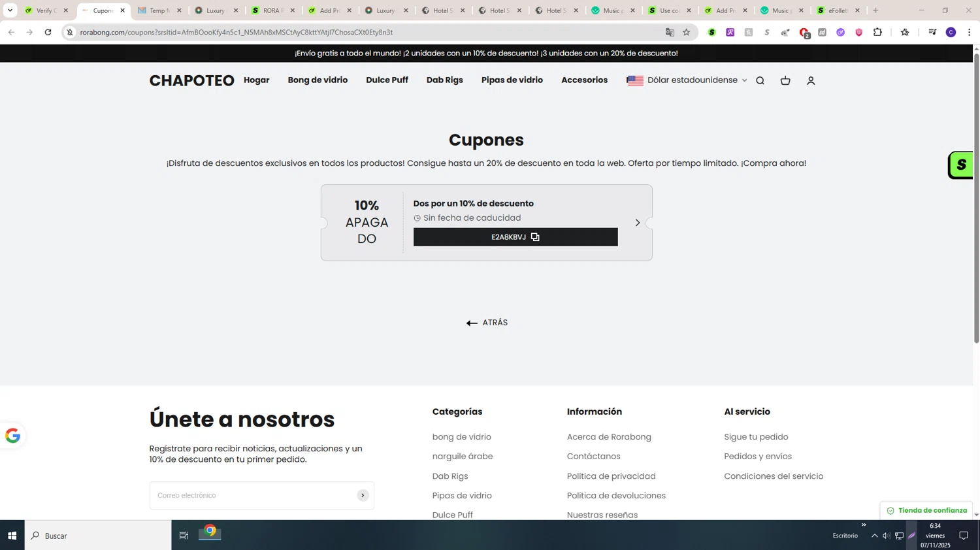Open the Chrome three-dot menu
The height and width of the screenshot is (550, 980).
[x=969, y=32]
